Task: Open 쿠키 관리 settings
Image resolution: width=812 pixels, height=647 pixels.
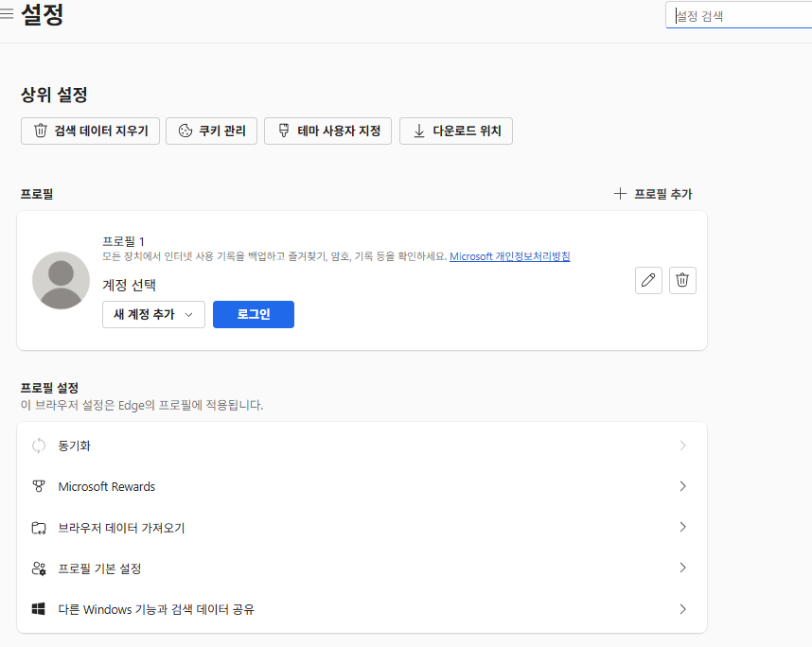Action: click(x=211, y=131)
